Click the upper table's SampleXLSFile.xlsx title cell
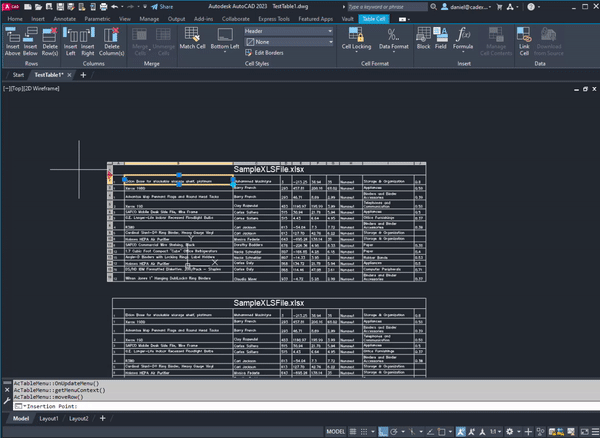Screen dimensions: 600x438 point(269,169)
